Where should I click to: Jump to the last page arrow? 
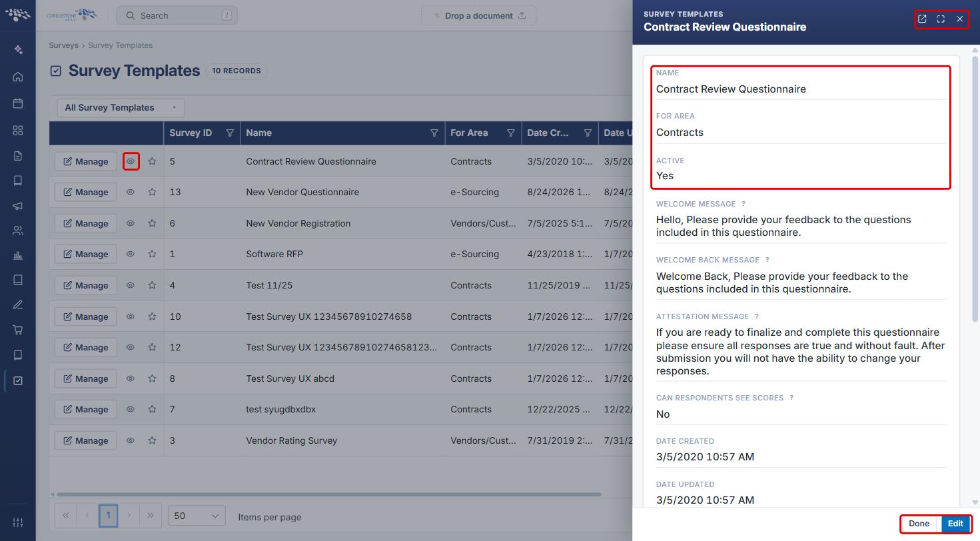151,516
